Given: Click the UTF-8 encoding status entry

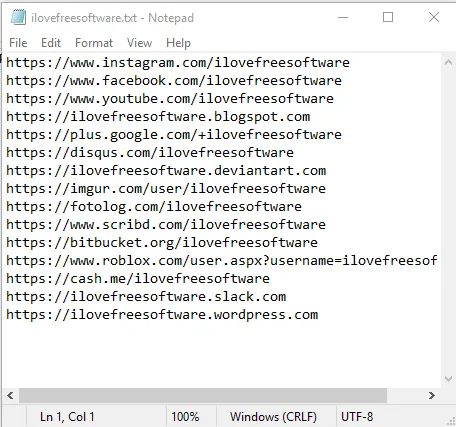Looking at the screenshot, I should (x=357, y=417).
